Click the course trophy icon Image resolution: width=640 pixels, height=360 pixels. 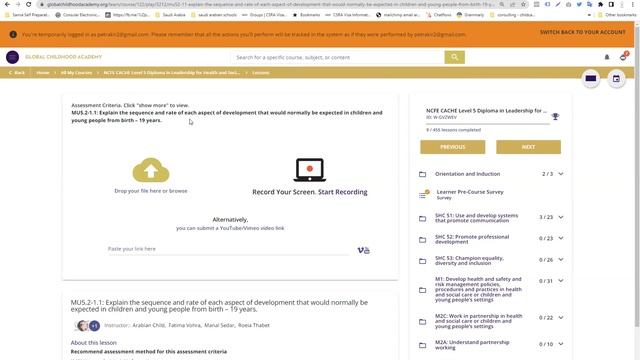555,117
